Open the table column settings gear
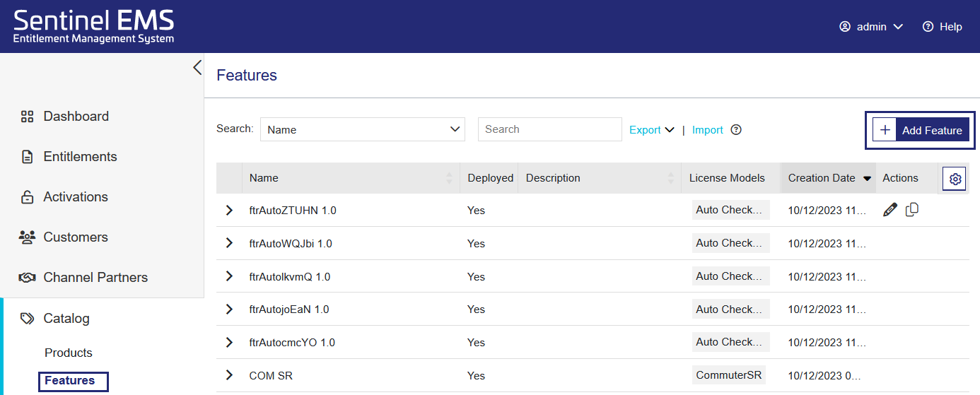 [x=955, y=179]
